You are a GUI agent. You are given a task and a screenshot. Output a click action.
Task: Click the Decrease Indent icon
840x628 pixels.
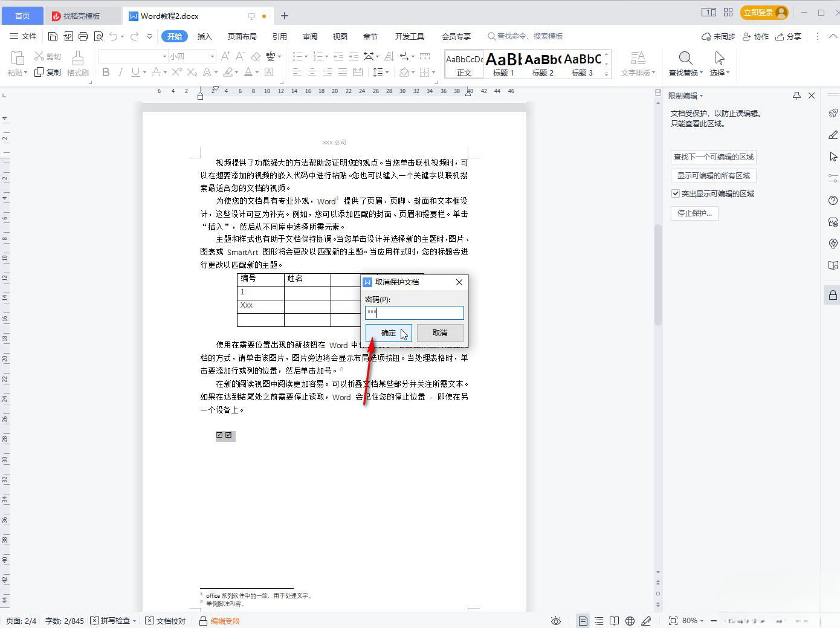tap(338, 56)
